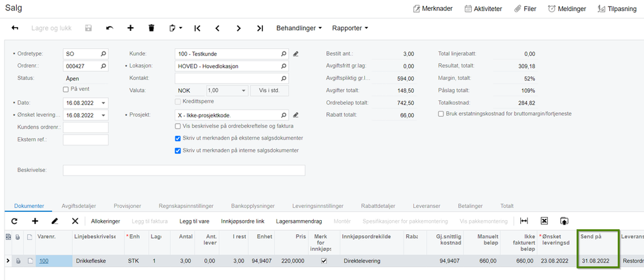Switch to the Avgiftsdetaljer tab

click(x=79, y=206)
